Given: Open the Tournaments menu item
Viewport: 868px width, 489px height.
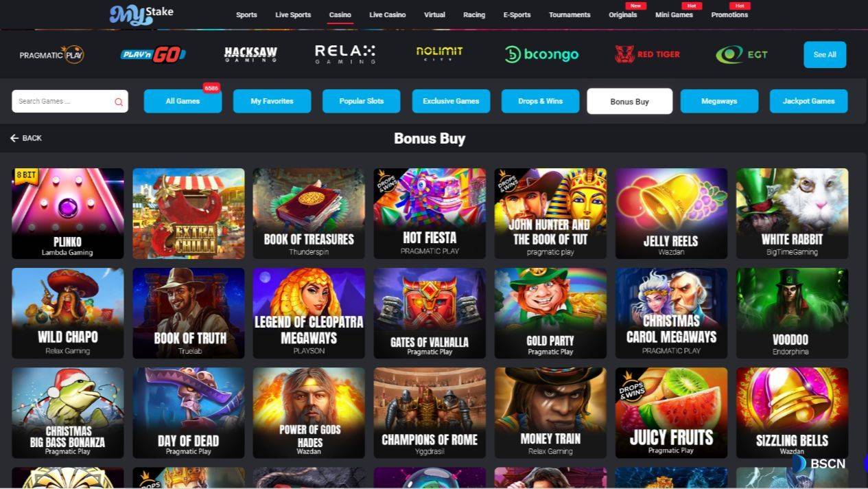Looking at the screenshot, I should 570,14.
